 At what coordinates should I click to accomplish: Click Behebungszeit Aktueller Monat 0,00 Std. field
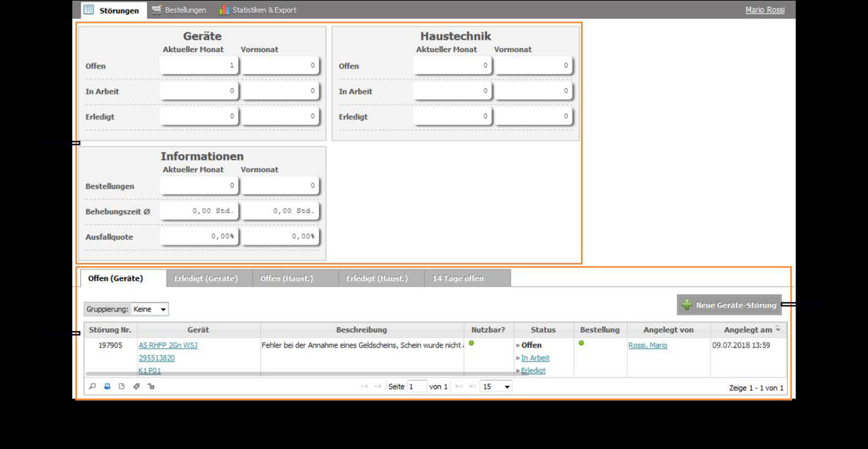pos(200,211)
